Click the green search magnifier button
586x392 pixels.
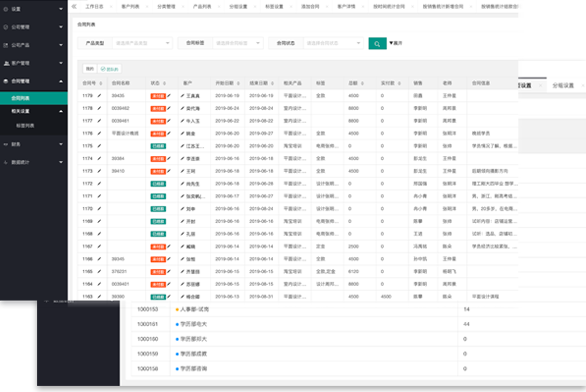[377, 43]
